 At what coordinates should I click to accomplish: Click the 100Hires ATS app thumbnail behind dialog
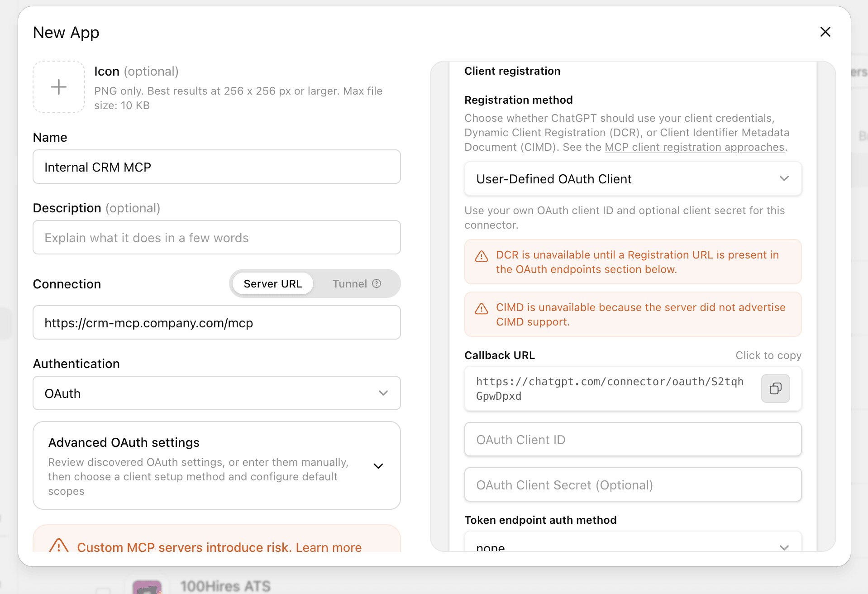[147, 587]
